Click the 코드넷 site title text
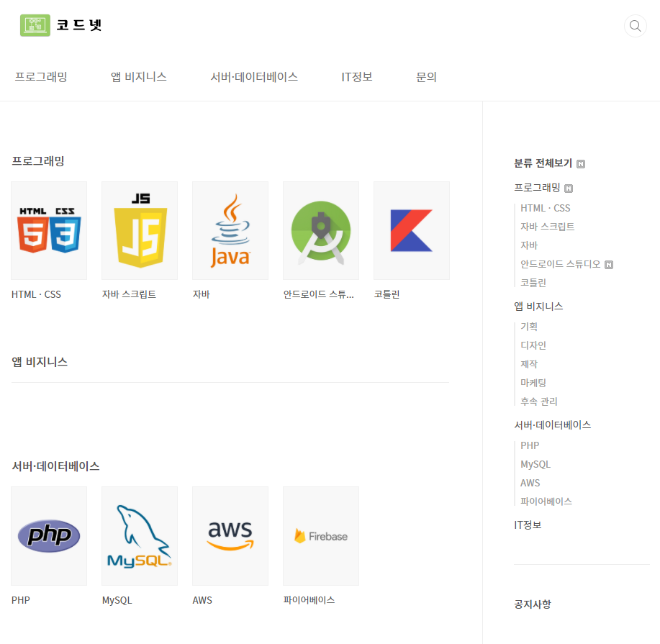The image size is (660, 644). click(x=79, y=25)
